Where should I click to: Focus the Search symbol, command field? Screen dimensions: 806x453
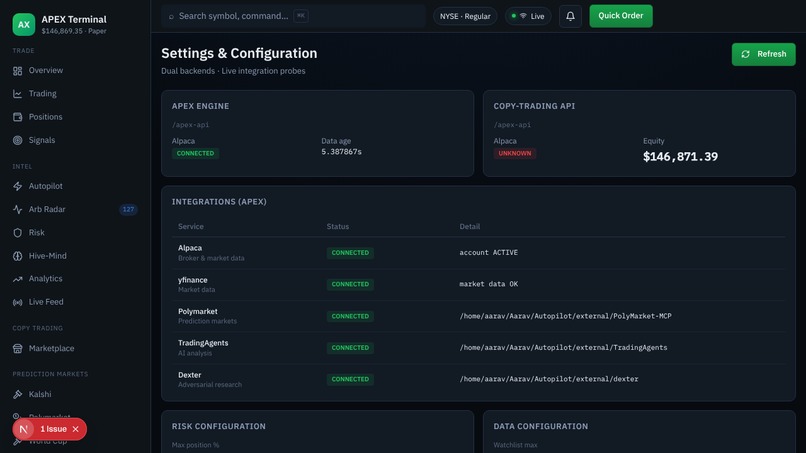coord(293,16)
